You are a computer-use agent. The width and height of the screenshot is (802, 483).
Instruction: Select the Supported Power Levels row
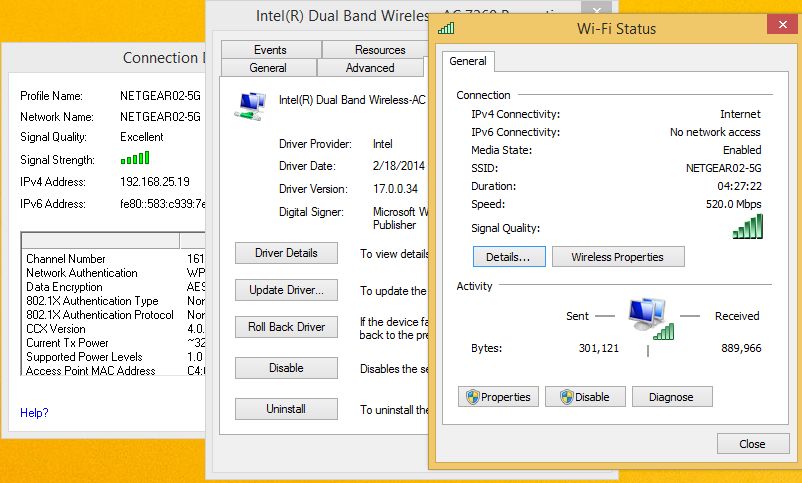click(113, 357)
